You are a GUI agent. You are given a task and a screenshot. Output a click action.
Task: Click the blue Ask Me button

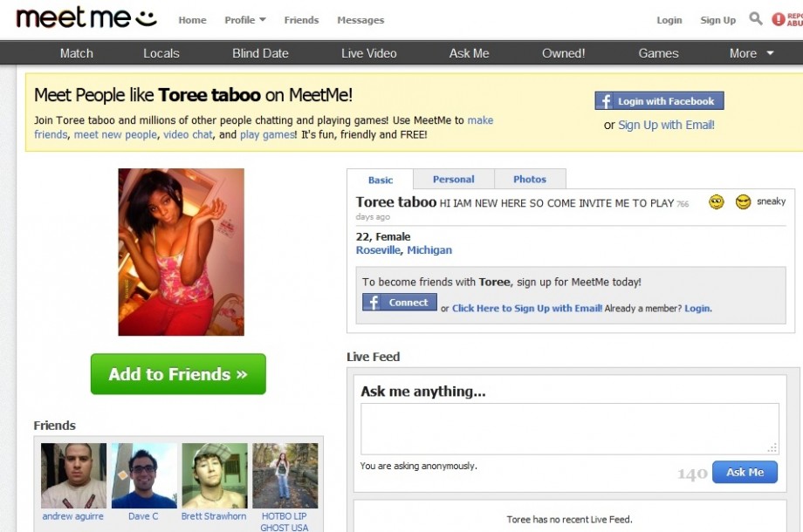(745, 472)
